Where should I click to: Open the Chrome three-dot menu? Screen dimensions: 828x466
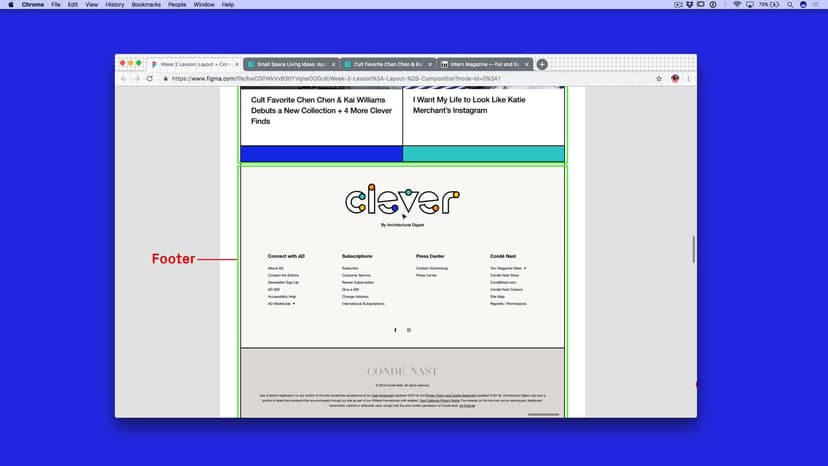click(x=688, y=78)
